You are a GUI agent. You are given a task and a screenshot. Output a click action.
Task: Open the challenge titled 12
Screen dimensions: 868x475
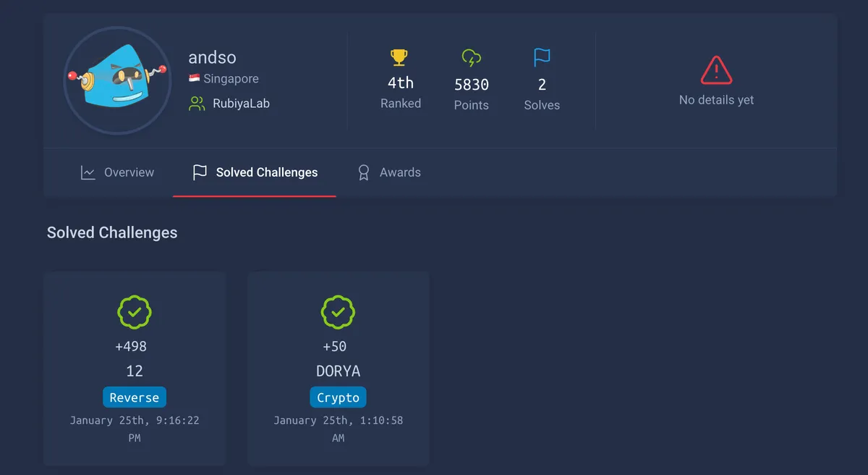point(135,371)
